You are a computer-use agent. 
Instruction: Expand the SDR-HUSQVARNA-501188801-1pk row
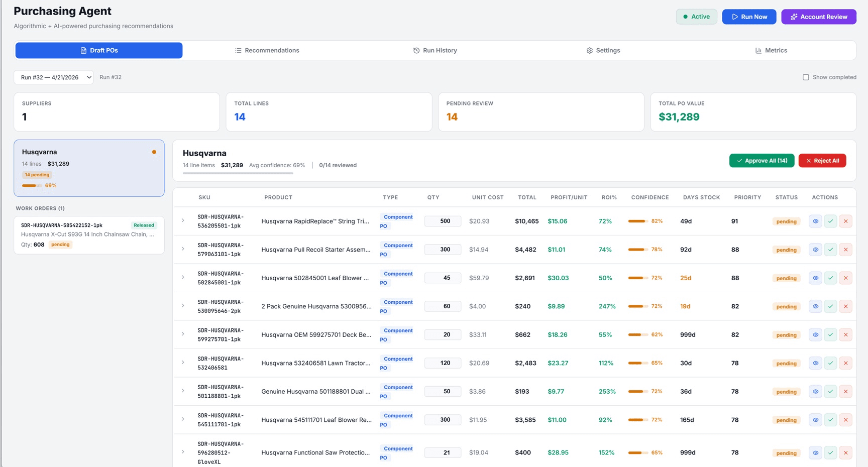point(183,391)
